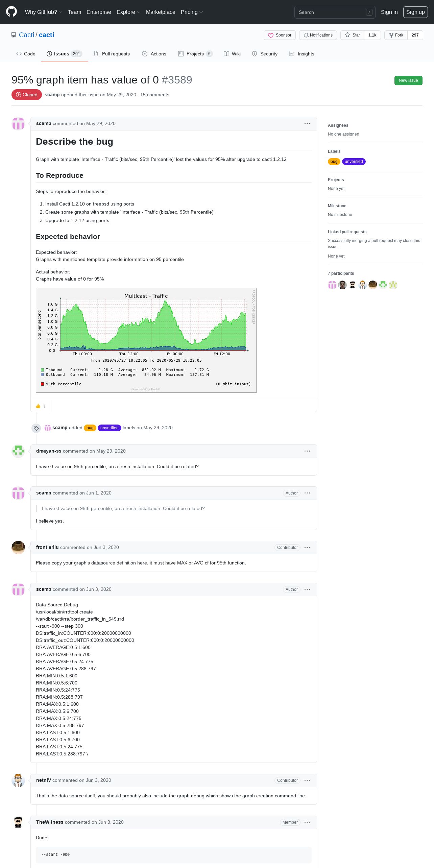Viewport: 434px width, 868px height.
Task: Open dmayan-ss avatar beside comment
Action: point(18,451)
